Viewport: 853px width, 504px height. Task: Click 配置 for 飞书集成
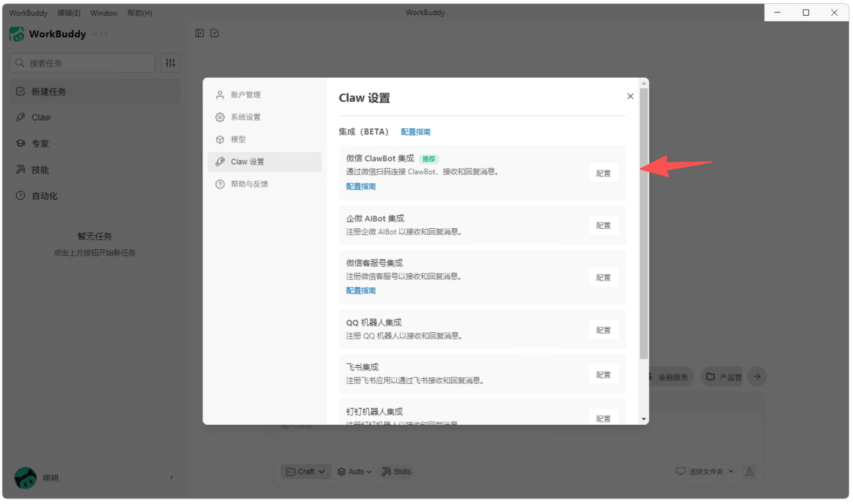tap(604, 375)
